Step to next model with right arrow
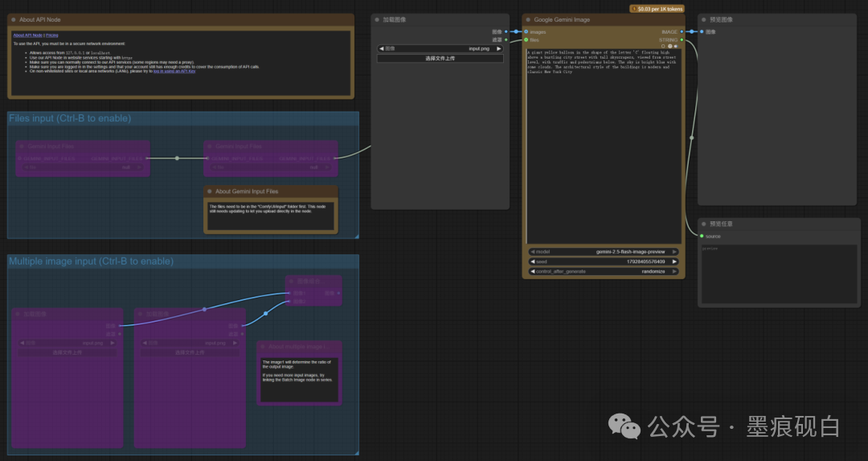The width and height of the screenshot is (868, 461). (674, 252)
